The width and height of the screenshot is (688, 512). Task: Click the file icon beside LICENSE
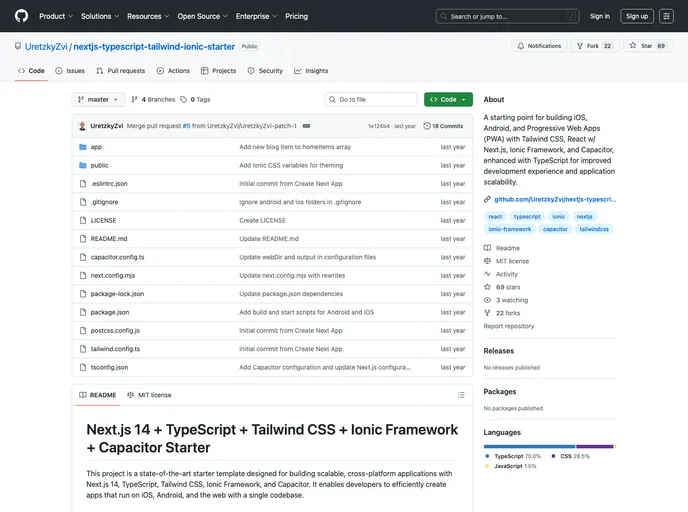pos(82,220)
